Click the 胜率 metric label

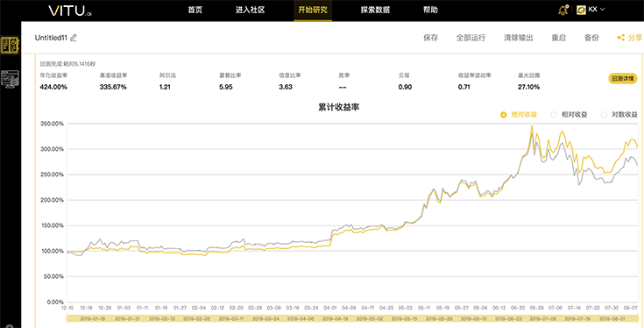coord(343,75)
